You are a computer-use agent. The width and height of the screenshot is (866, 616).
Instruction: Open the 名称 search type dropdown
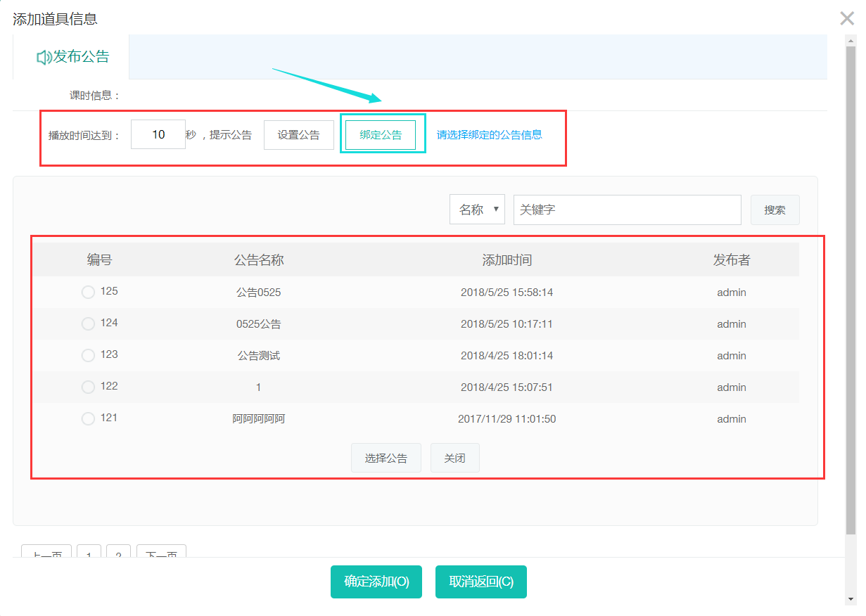pyautogui.click(x=477, y=210)
